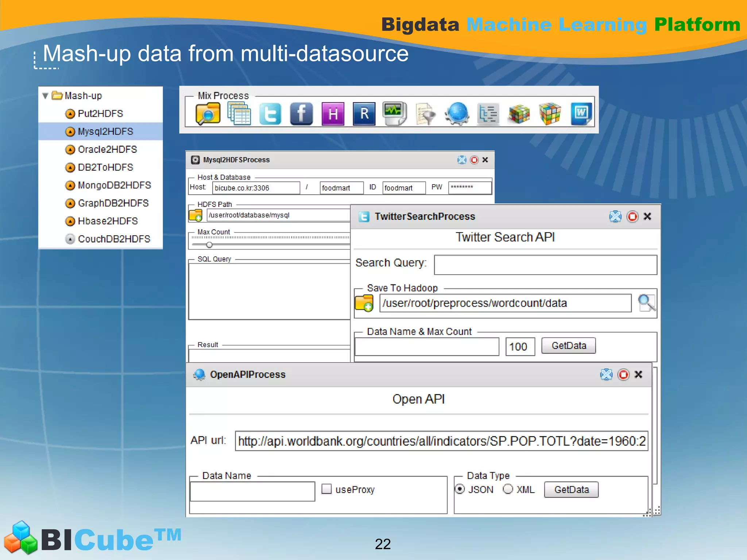747x560 pixels.
Task: Click the document filter funnel icon
Action: [426, 114]
